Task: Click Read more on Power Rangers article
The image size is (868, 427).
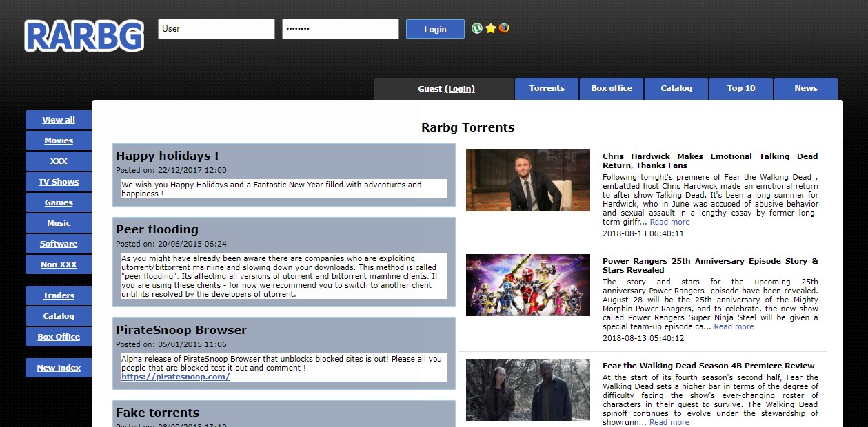Action: [734, 326]
